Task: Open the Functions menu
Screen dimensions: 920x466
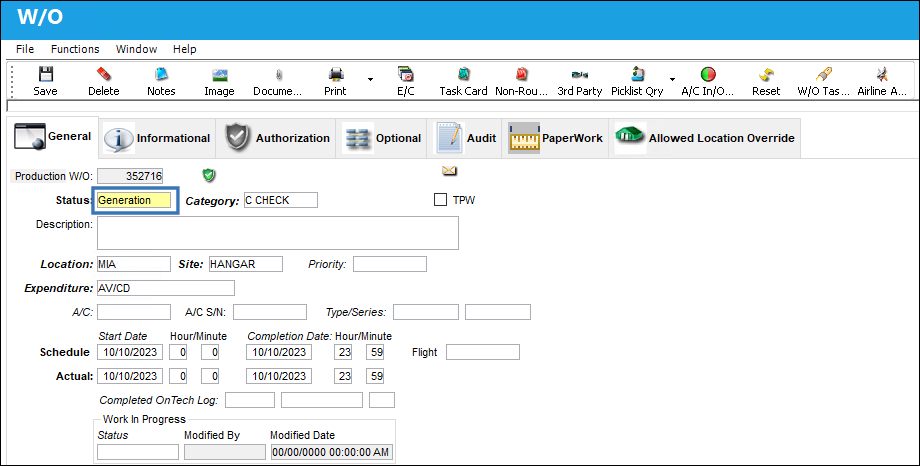Action: pyautogui.click(x=75, y=49)
